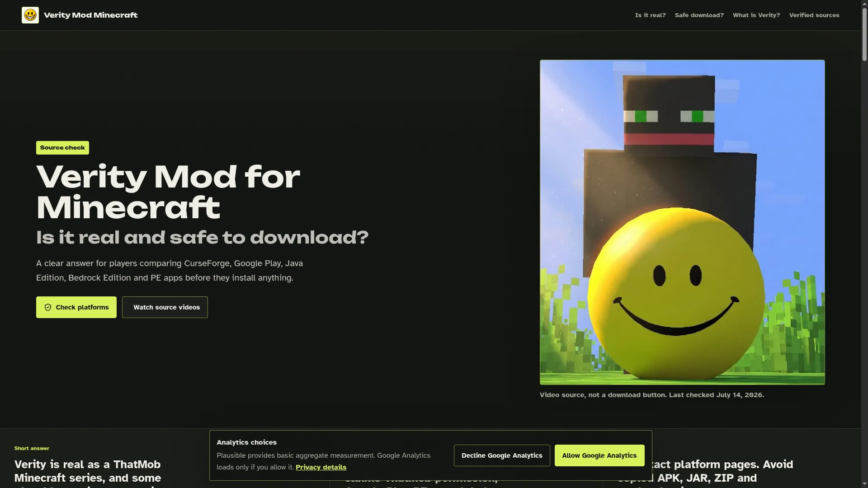
Task: Click the "Analytics choices" banner title
Action: click(x=246, y=442)
